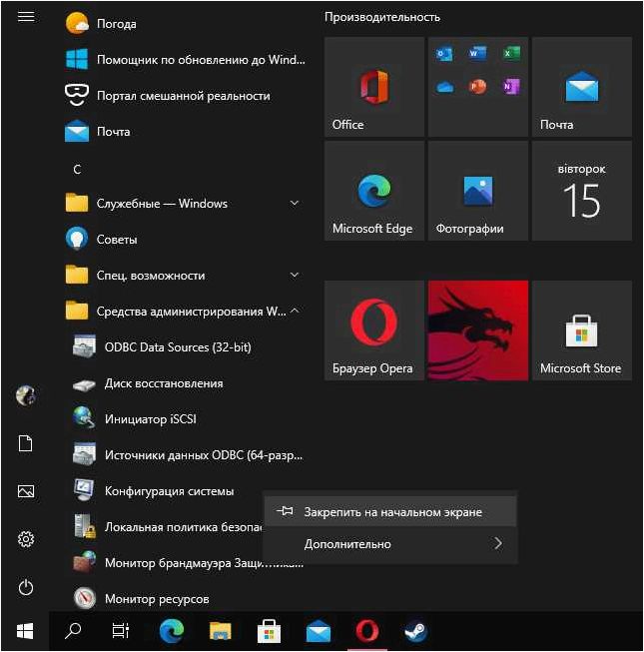
Task: Open Microsoft Store from the taskbar
Action: [269, 631]
